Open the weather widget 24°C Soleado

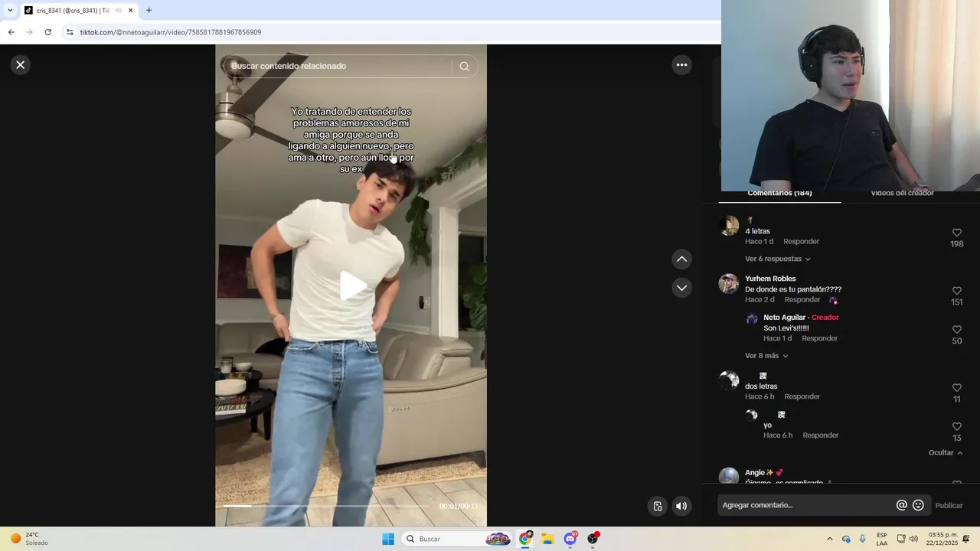31,539
